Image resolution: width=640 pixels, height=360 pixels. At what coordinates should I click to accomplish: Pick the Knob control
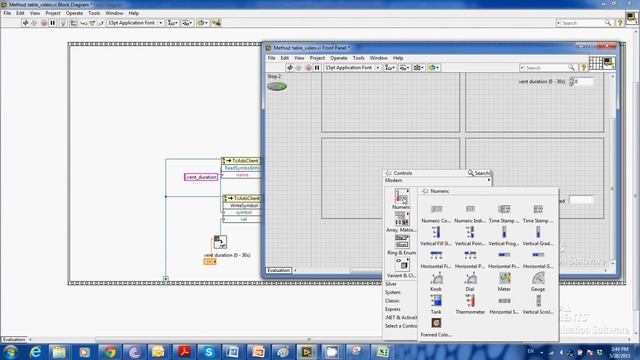click(x=436, y=282)
